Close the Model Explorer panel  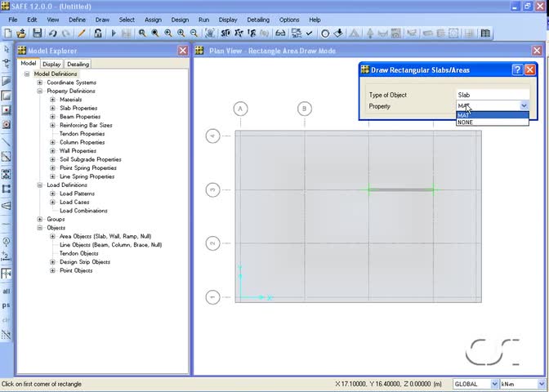[183, 51]
